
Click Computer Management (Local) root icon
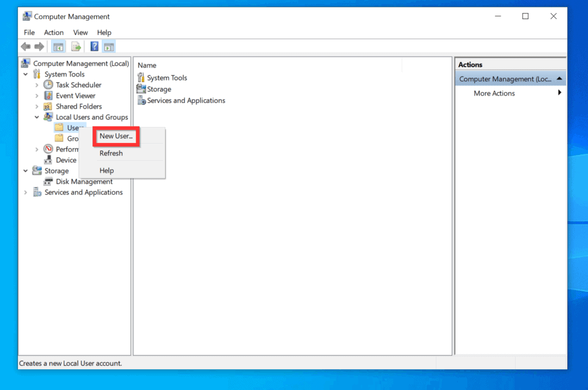(x=25, y=63)
